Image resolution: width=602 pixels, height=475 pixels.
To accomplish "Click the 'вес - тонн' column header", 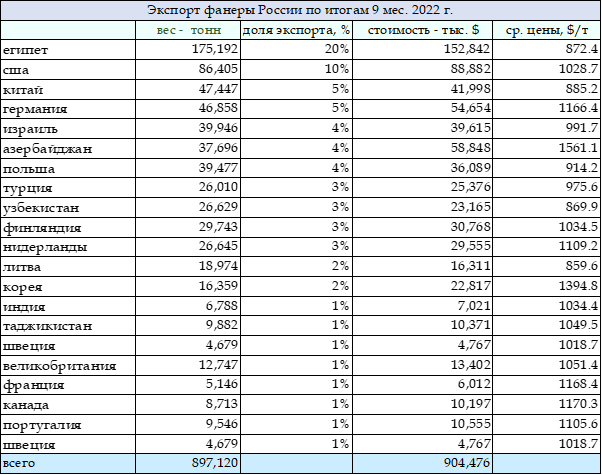I will [188, 30].
